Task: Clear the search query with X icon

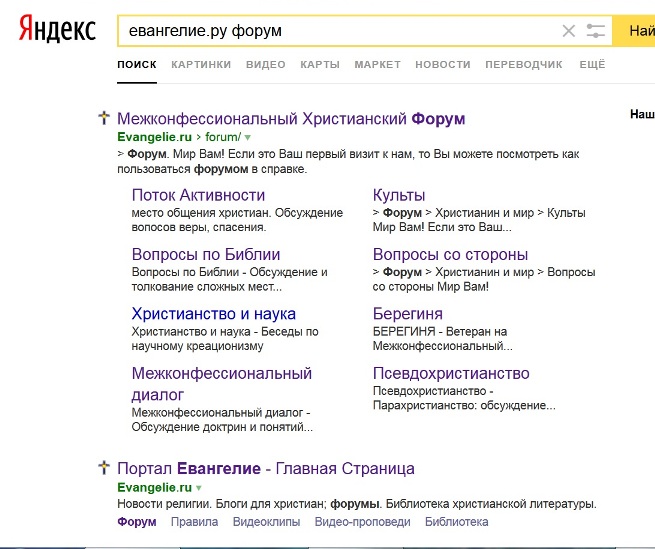Action: point(568,31)
